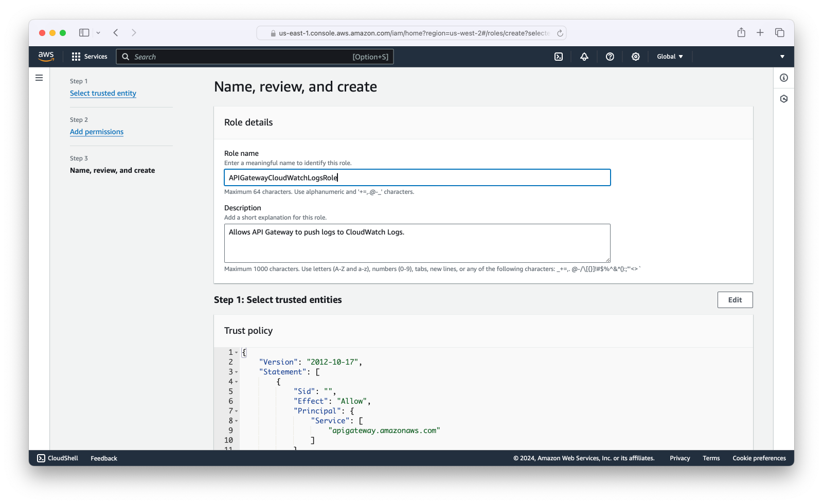Focus the AWS Search box
Image resolution: width=823 pixels, height=504 pixels.
coord(255,57)
